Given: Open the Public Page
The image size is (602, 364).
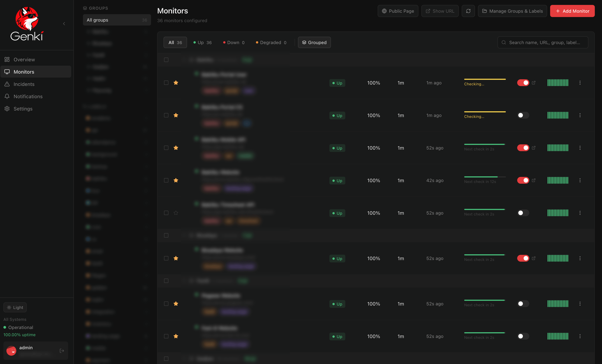Looking at the screenshot, I should click(x=398, y=11).
